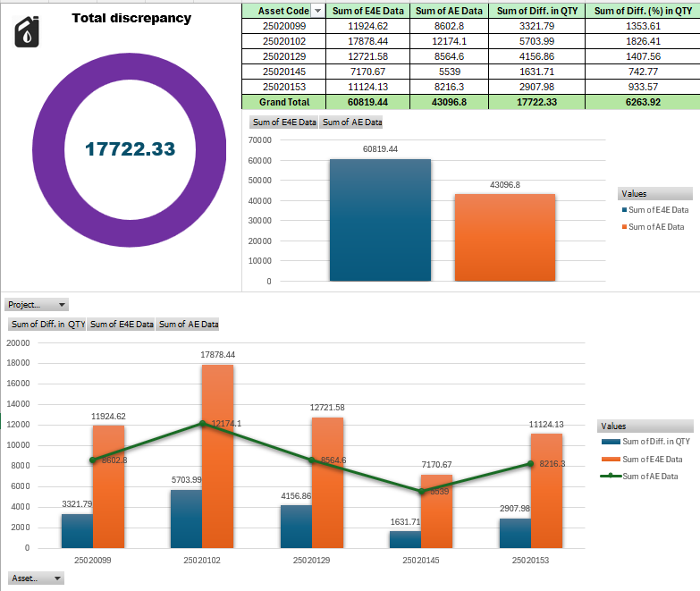Select the 1826.41 percentage cell
The height and width of the screenshot is (591, 700).
pos(643,41)
